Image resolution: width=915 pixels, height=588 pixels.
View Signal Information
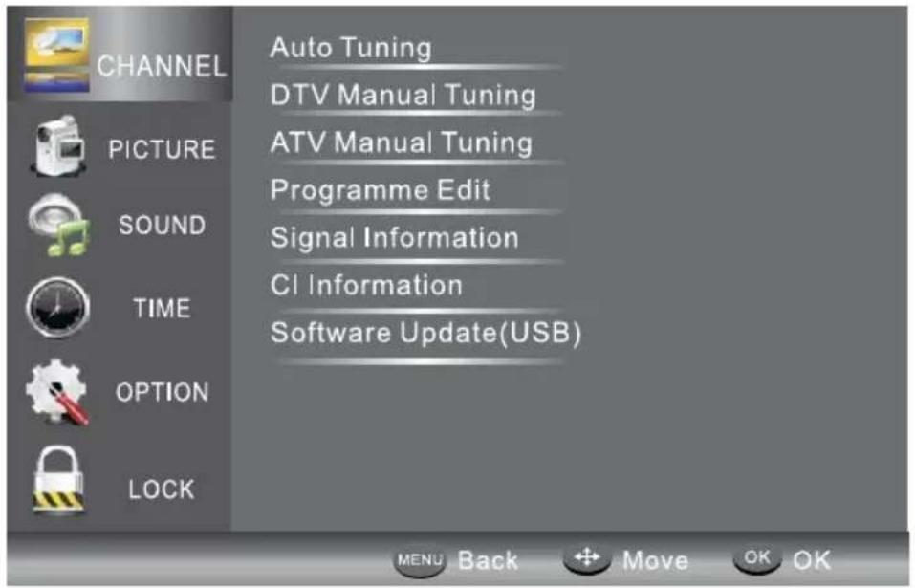click(x=395, y=238)
